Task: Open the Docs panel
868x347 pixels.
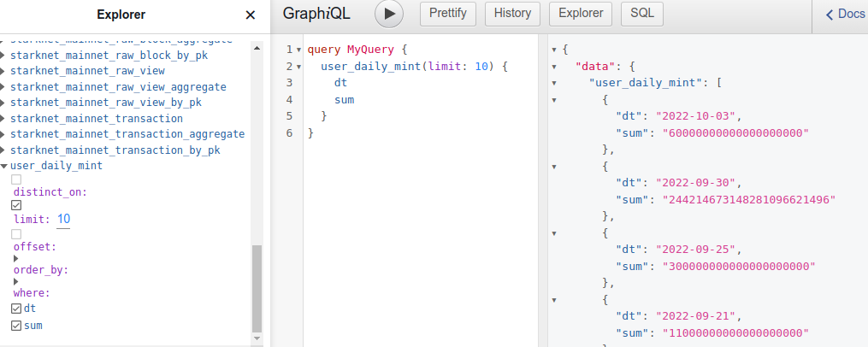Action: tap(845, 14)
